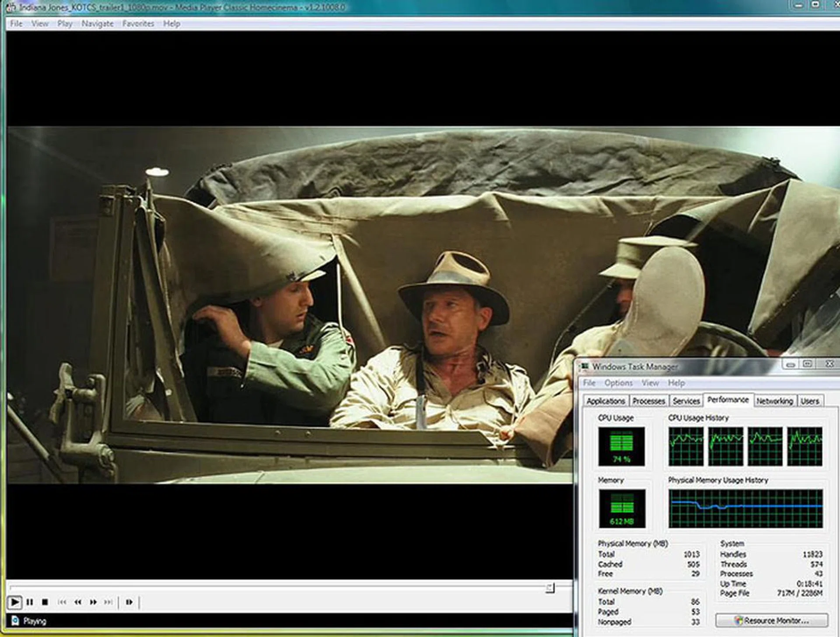Switch to the Processes tab
This screenshot has width=840, height=637.
(648, 401)
